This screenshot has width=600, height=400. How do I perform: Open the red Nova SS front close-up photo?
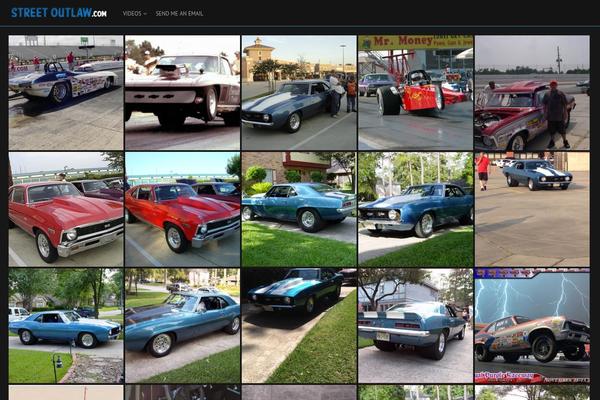tap(66, 209)
